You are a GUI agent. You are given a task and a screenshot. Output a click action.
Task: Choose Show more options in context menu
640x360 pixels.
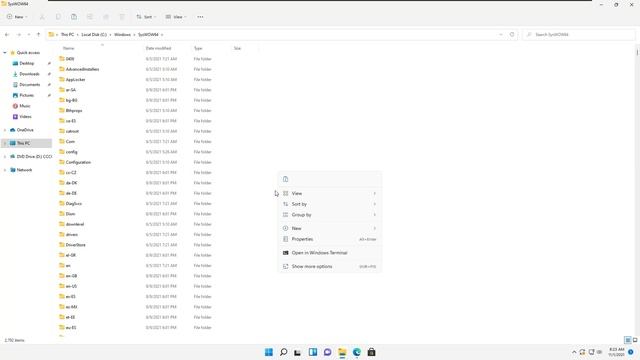tap(330, 267)
